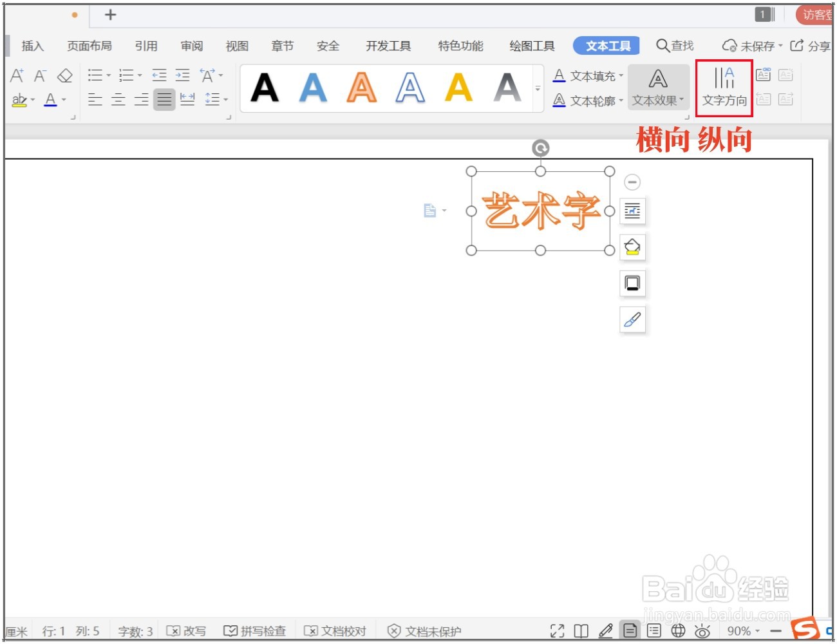Screen dimensions: 837x644
Task: Open layout options beside WordArt
Action: 632,211
